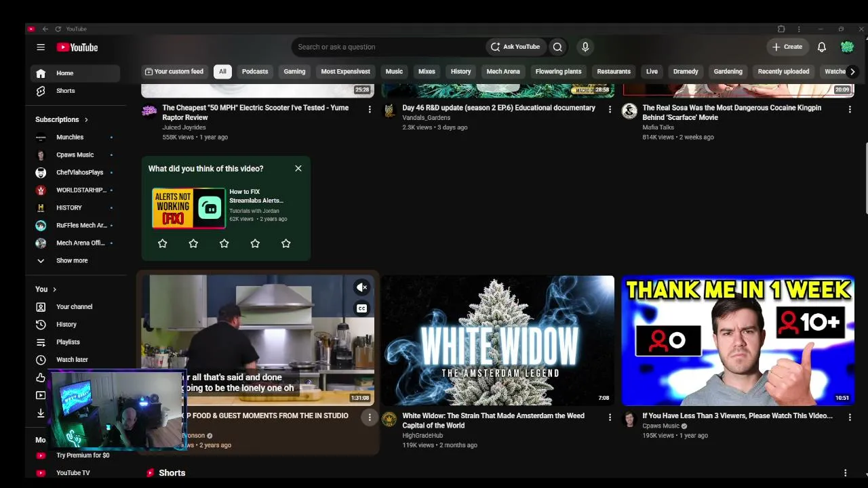The image size is (868, 488).
Task: Unmute the kitchen video preview
Action: tap(362, 287)
